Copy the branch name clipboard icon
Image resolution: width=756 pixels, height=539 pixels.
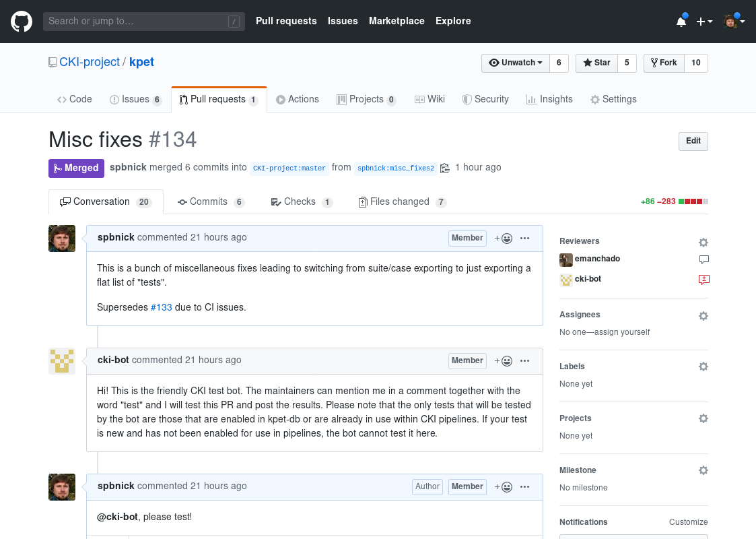444,168
